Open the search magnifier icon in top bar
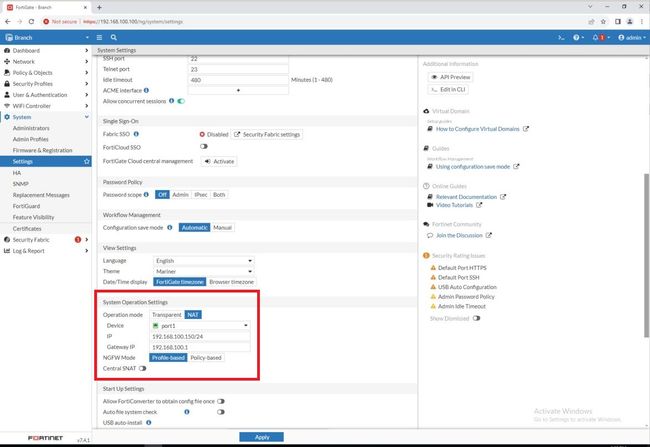 pos(114,38)
